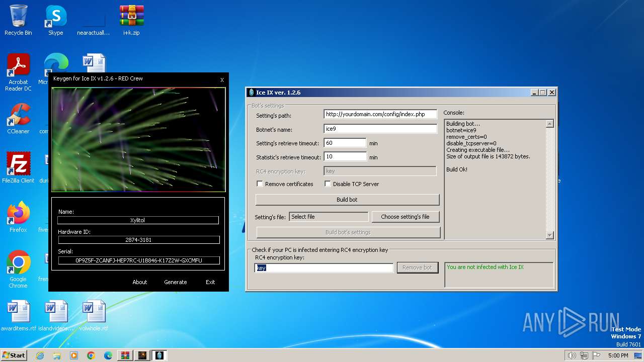Click the lower RC4 encryption key input

324,268
